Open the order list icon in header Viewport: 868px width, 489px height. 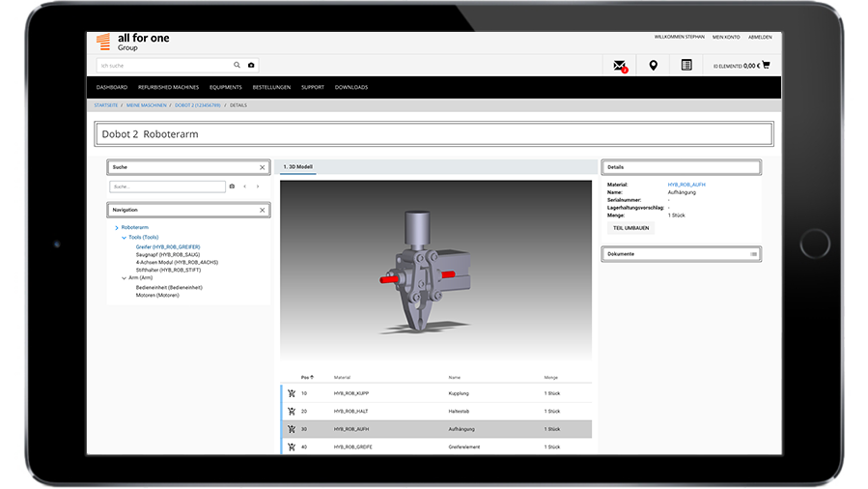686,66
